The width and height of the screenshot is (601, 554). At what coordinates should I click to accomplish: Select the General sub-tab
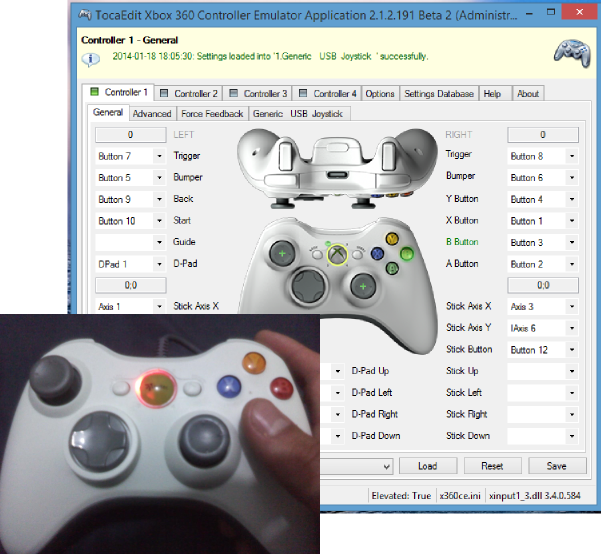coord(108,113)
